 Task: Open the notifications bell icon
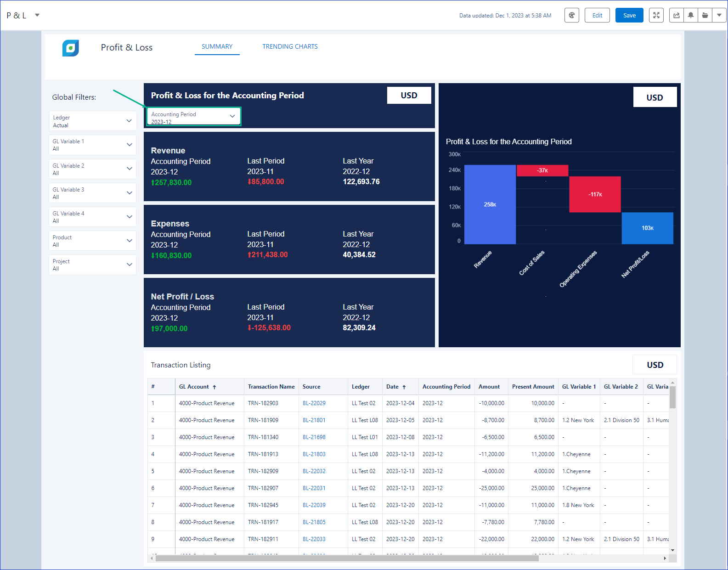point(691,15)
